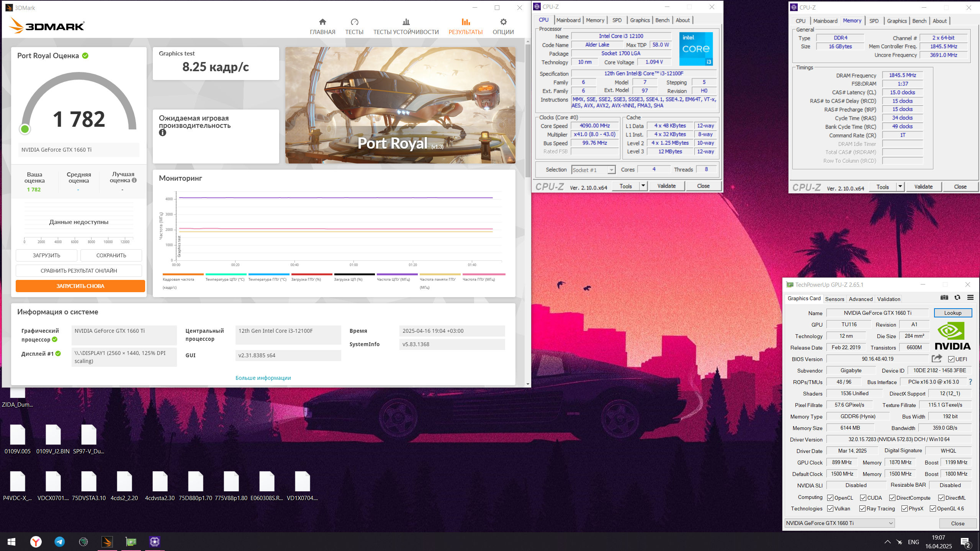Click the ЗАПУСТИТЬ СНОВА button
The height and width of the screenshot is (551, 980).
pos(80,286)
